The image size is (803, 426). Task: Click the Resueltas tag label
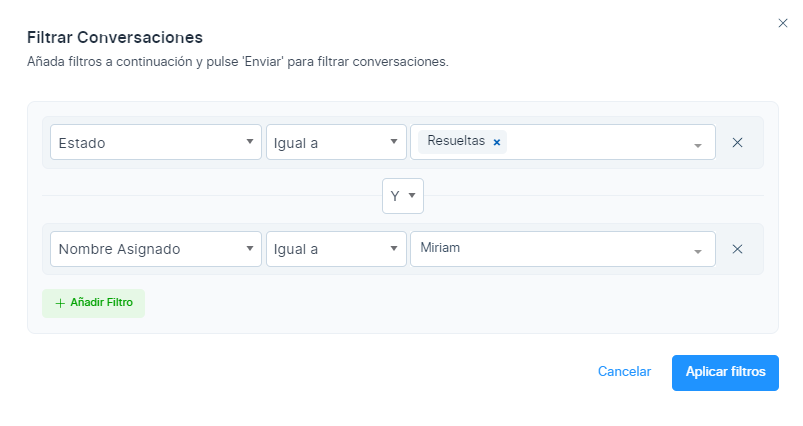[456, 141]
